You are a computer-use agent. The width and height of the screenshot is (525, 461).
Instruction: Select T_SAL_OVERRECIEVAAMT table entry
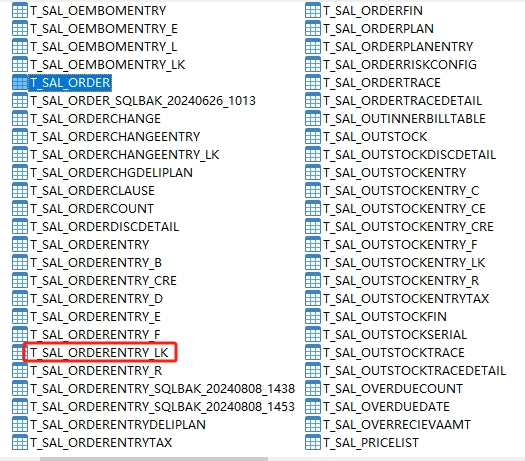(x=397, y=425)
